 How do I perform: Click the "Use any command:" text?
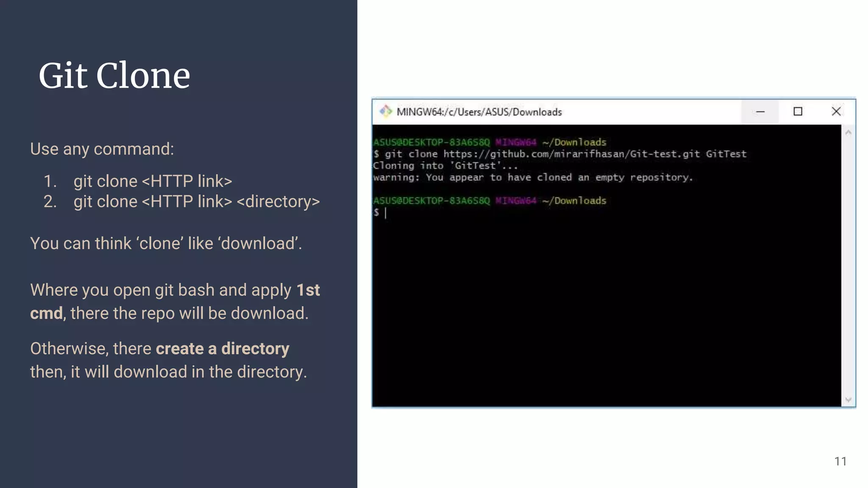click(102, 149)
